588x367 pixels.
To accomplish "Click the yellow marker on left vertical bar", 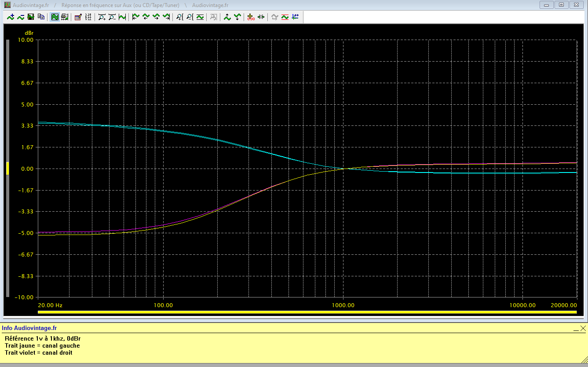I will pyautogui.click(x=7, y=168).
